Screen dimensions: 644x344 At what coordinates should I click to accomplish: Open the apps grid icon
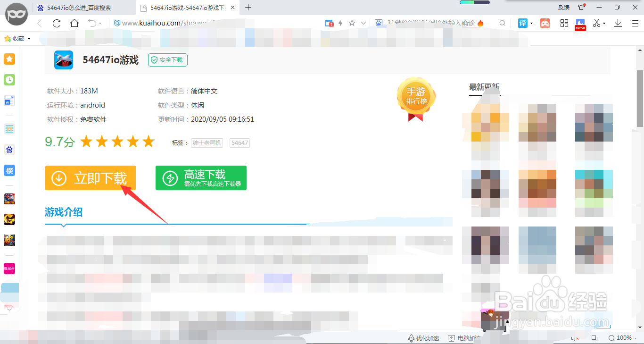point(564,23)
